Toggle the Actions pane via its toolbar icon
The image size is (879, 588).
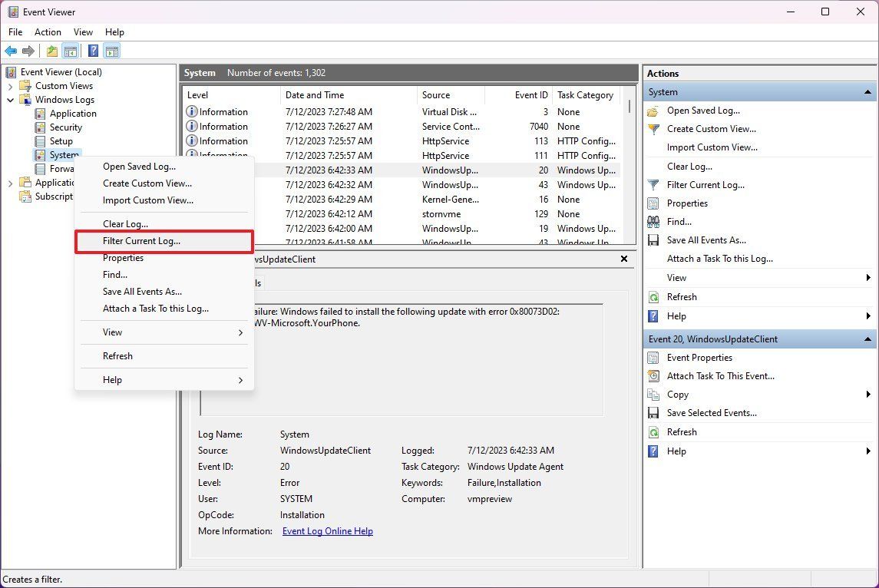(112, 51)
